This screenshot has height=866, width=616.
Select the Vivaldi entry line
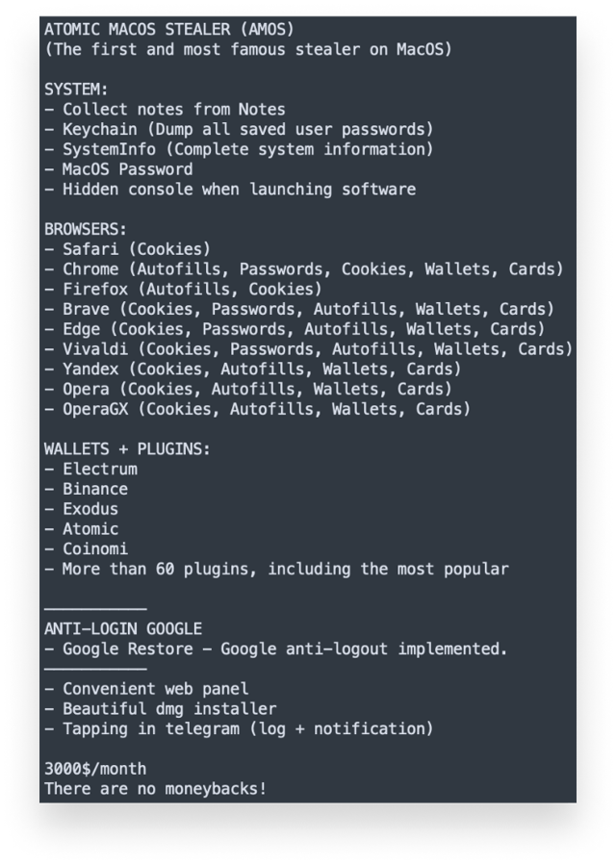[x=308, y=349]
